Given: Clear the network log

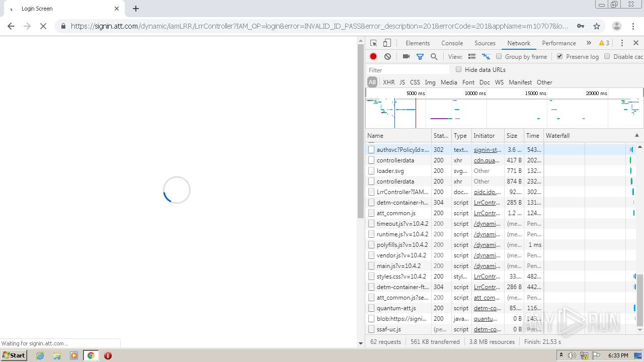Looking at the screenshot, I should pyautogui.click(x=387, y=56).
